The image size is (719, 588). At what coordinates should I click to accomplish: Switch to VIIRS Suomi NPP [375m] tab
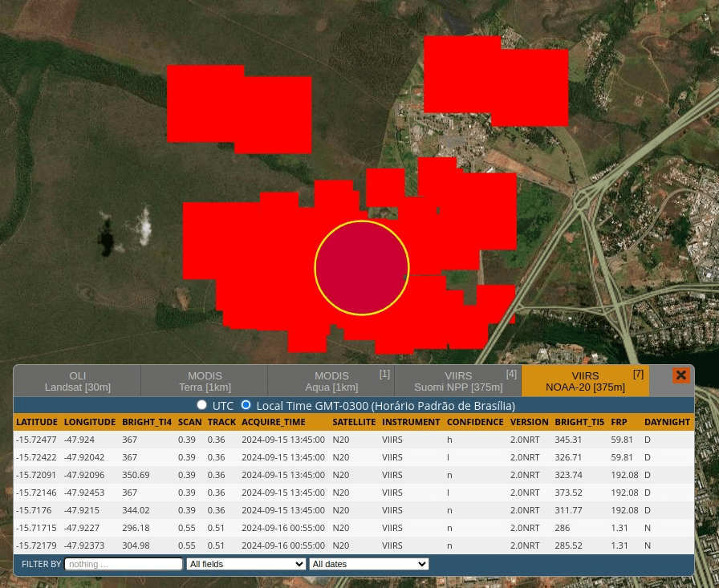pos(458,381)
